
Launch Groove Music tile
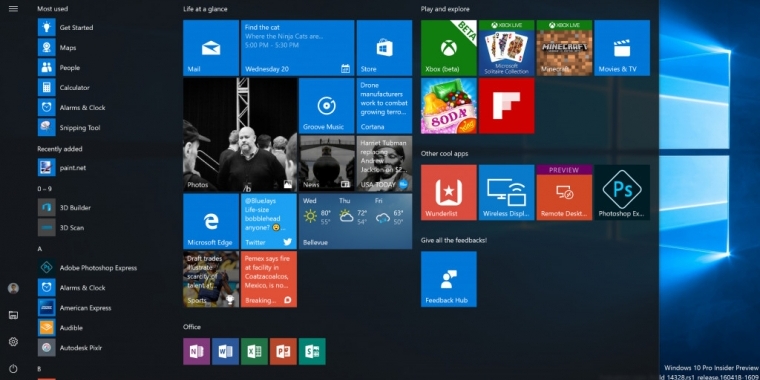coord(326,106)
